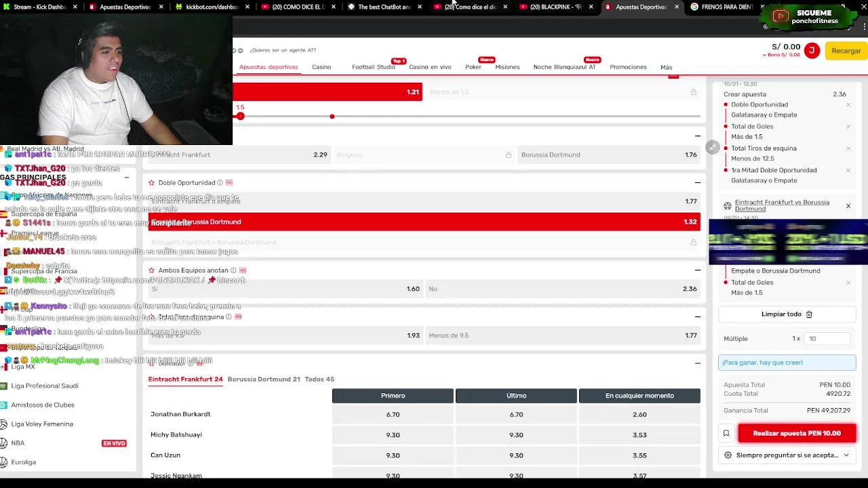The image size is (868, 488).
Task: Click bet builder badge beside Doble Oportunidad
Action: click(229, 183)
